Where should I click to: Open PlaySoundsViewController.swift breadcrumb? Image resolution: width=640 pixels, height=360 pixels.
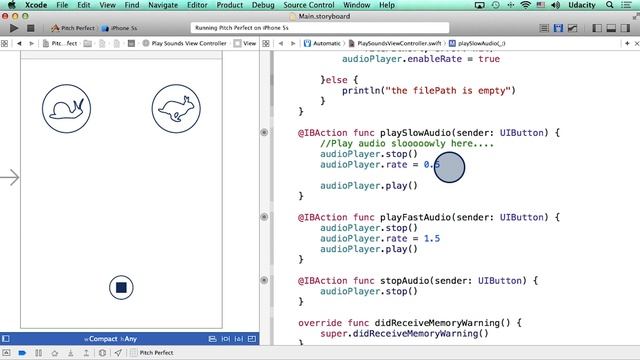tap(395, 43)
